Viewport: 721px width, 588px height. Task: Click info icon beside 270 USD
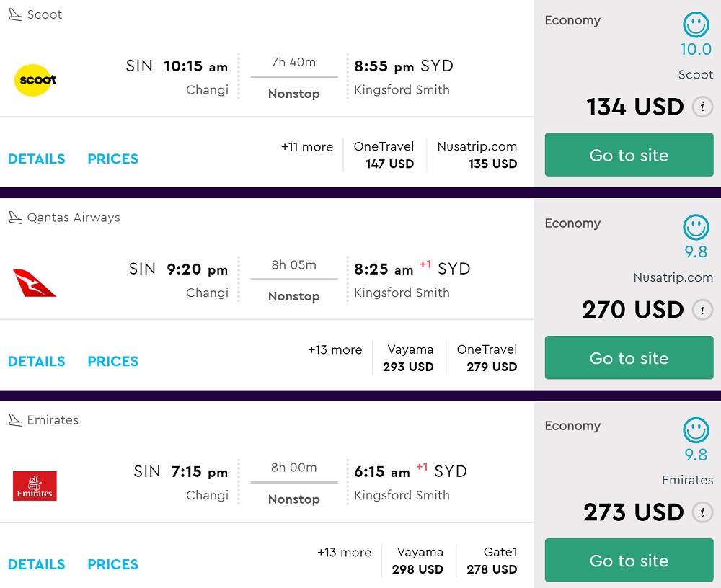click(x=702, y=311)
